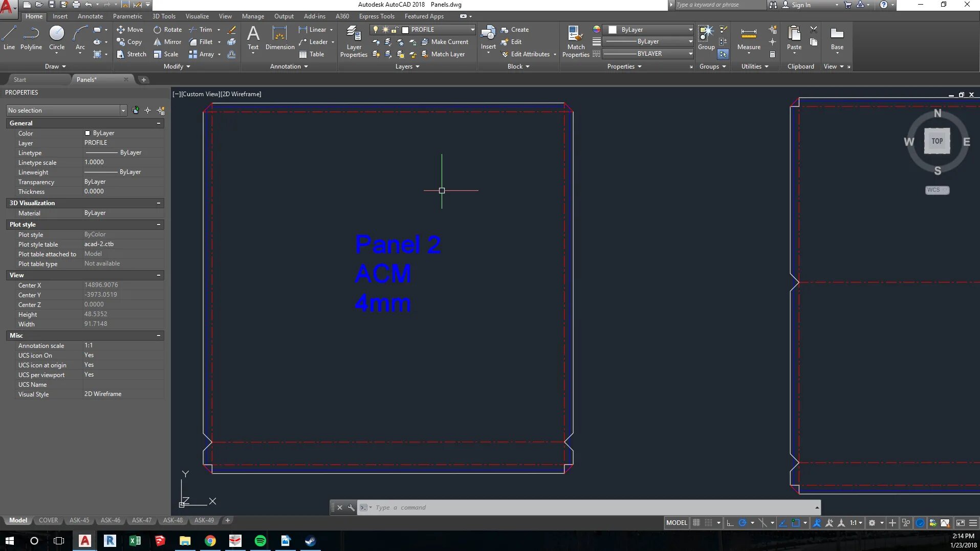Open the WCS dropdown under ViewCube

pos(937,190)
